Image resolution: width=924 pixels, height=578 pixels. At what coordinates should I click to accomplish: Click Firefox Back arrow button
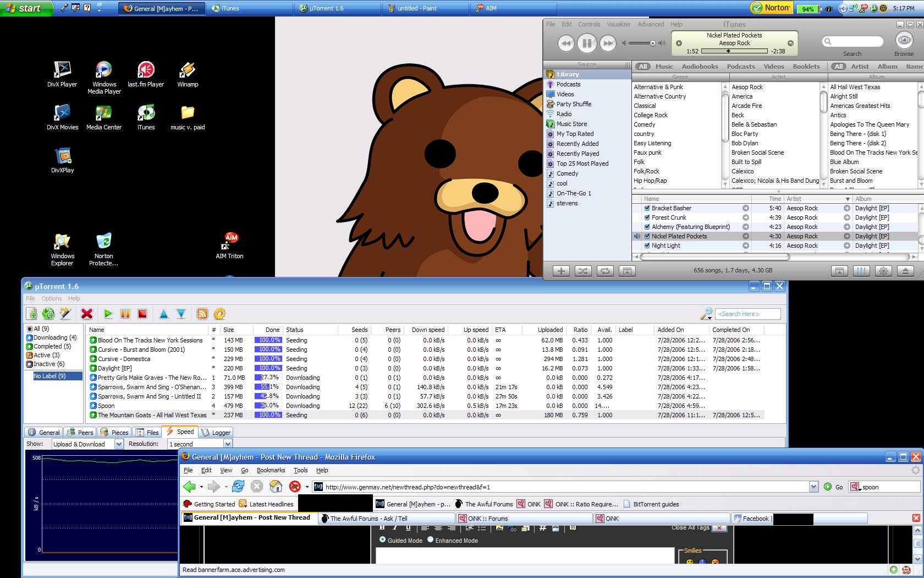[190, 487]
